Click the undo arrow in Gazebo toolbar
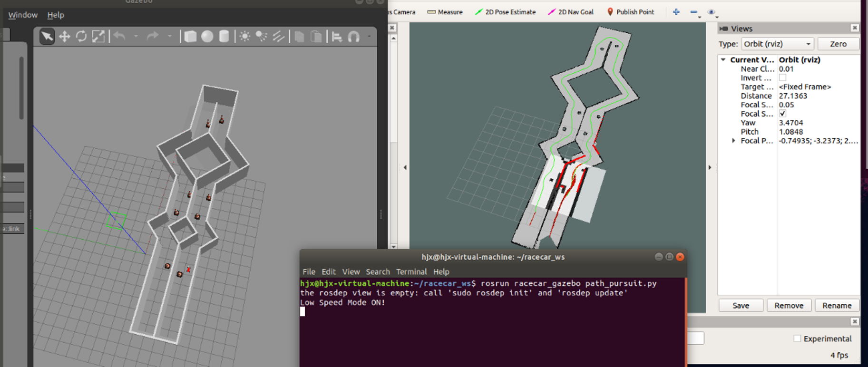This screenshot has height=367, width=868. coord(119,36)
